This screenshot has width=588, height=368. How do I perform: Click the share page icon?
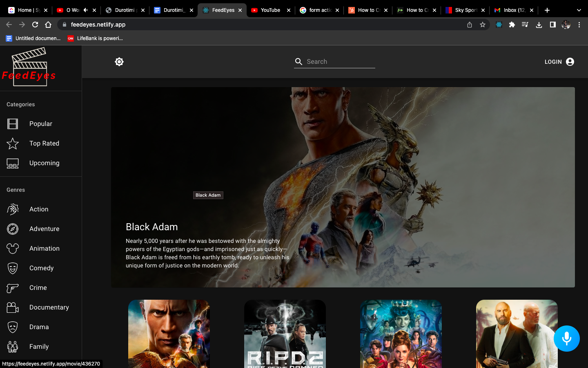click(470, 25)
